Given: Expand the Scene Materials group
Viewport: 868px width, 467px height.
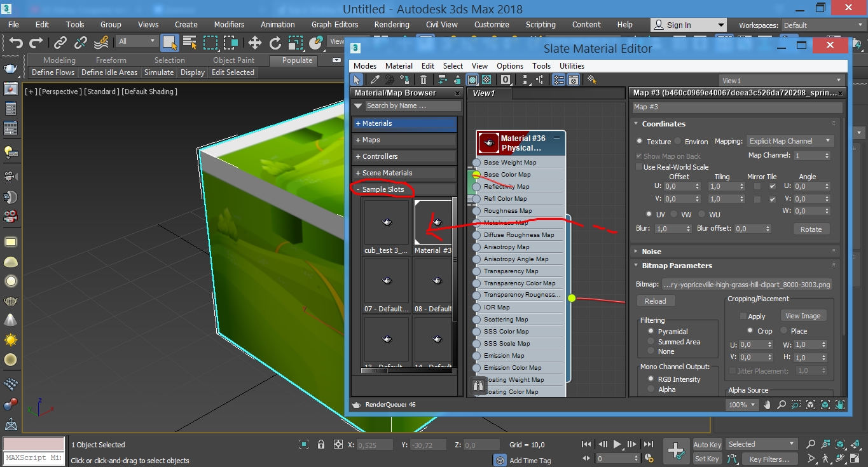Looking at the screenshot, I should (x=387, y=173).
